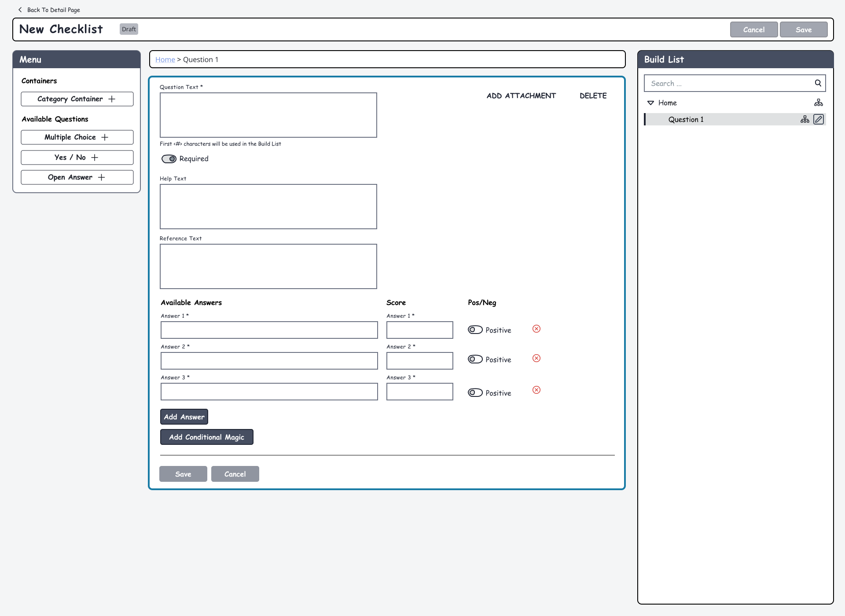The image size is (845, 616).
Task: Click the Score field for Answer 3
Action: [x=420, y=392]
